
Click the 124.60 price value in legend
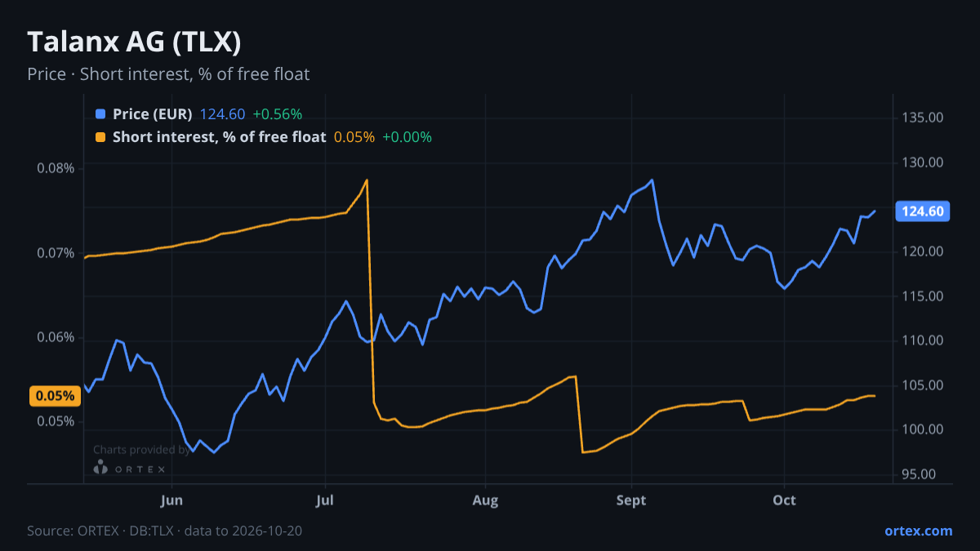coord(222,114)
